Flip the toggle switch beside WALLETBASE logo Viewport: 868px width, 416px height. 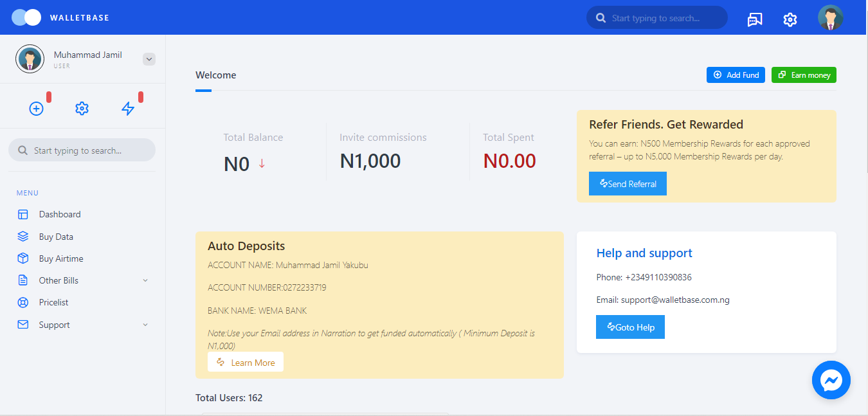tap(25, 17)
